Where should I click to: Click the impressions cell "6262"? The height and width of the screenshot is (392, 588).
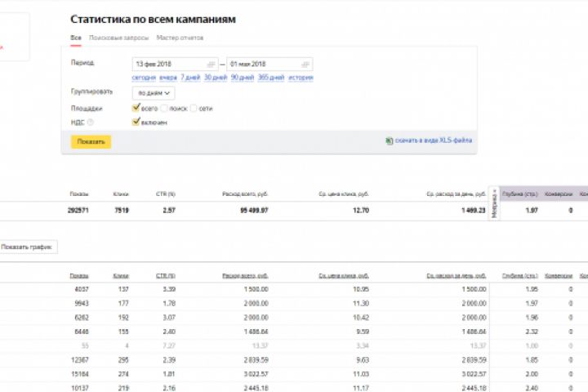[82, 318]
